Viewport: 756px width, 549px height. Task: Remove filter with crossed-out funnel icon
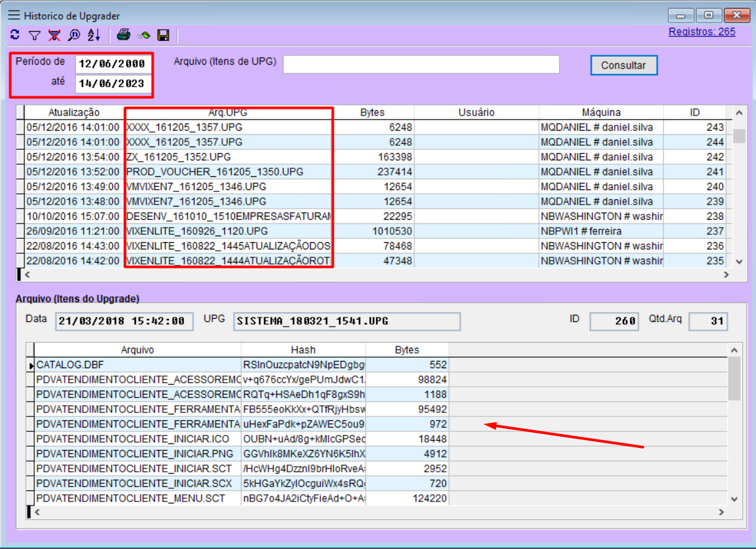coord(54,35)
